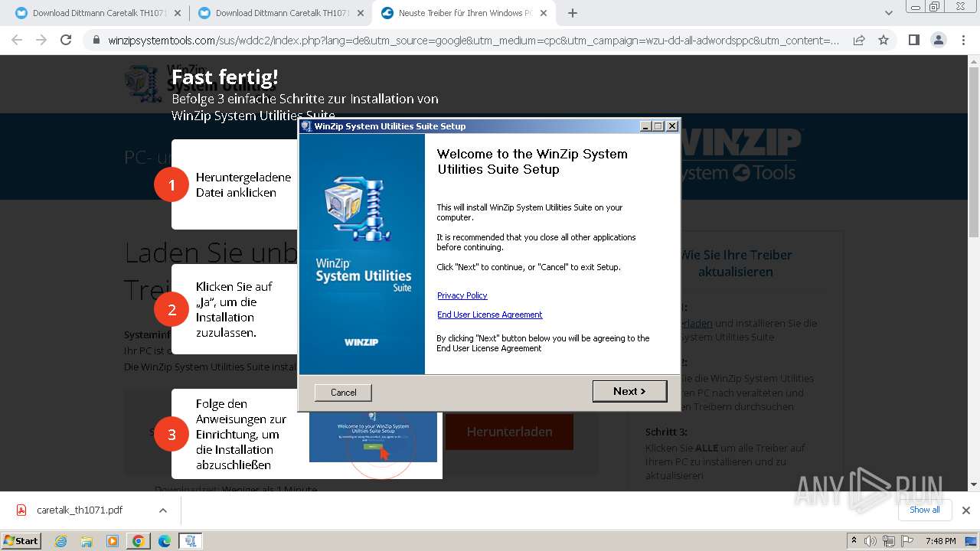The image size is (980, 551).
Task: Click WinZip setup title bar icon
Action: (x=306, y=126)
